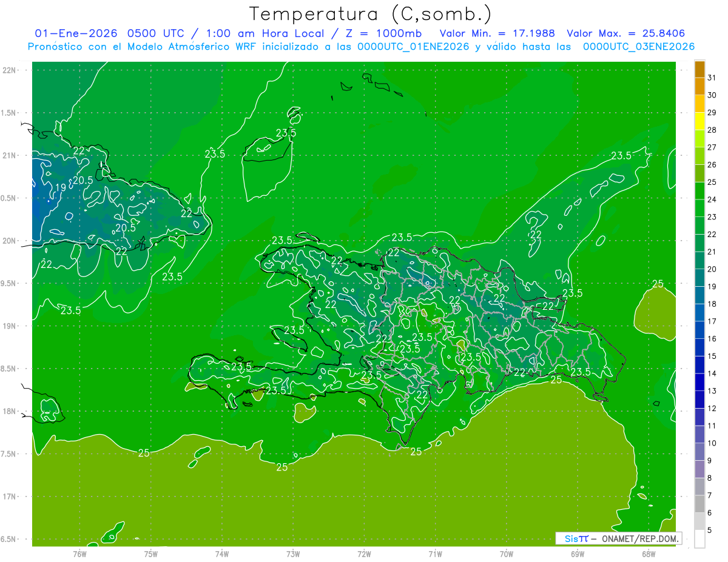The height and width of the screenshot is (562, 728).
Task: Click the "17N" latitude label
Action: 10,497
